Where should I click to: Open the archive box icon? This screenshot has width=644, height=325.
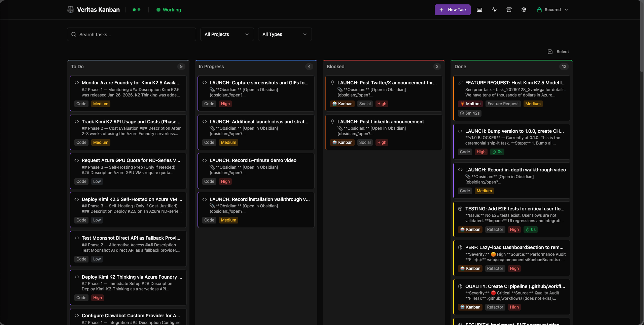click(x=509, y=10)
